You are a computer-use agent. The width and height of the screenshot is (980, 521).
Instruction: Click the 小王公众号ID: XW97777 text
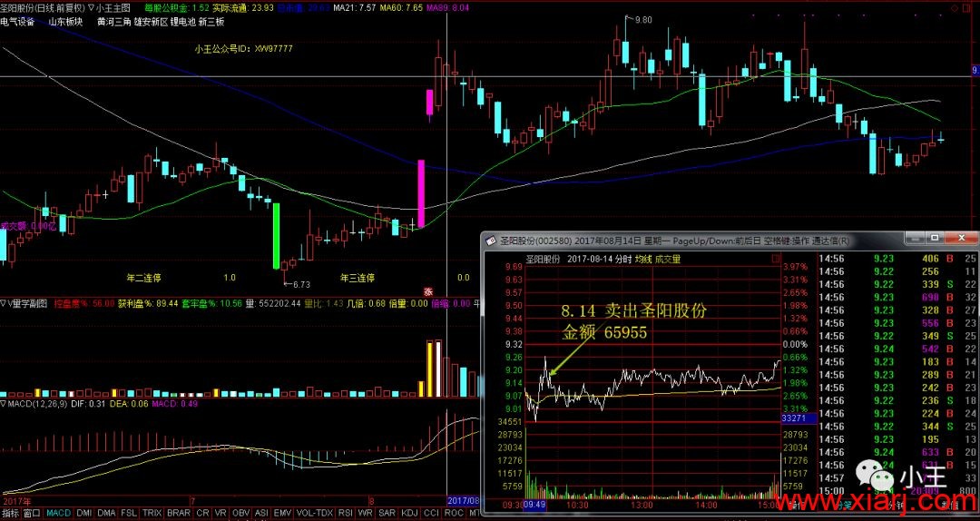click(x=244, y=48)
